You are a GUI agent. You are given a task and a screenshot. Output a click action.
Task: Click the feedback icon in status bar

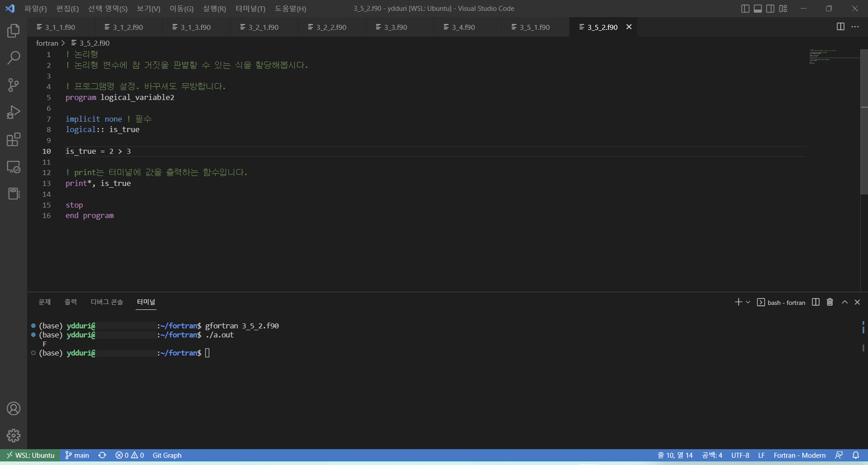point(839,455)
